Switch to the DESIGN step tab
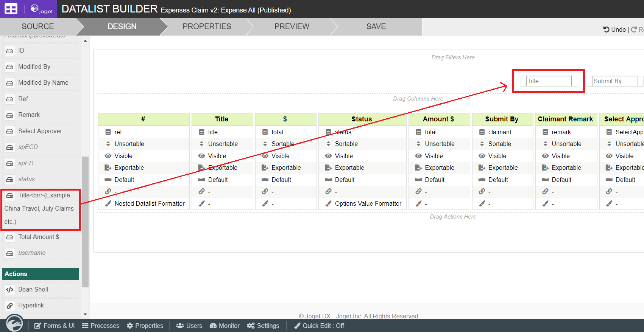Screen dimensions: 644x332 pos(122,26)
